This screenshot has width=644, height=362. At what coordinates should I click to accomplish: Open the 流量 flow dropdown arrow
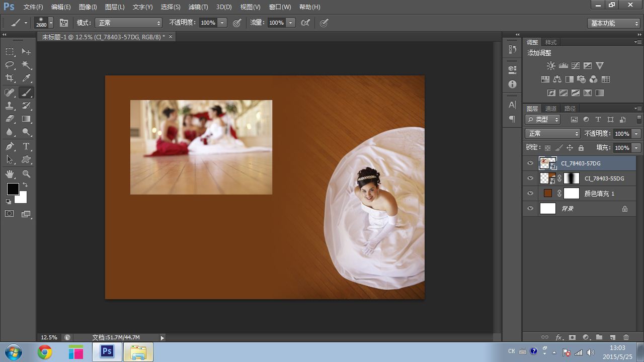coord(290,23)
